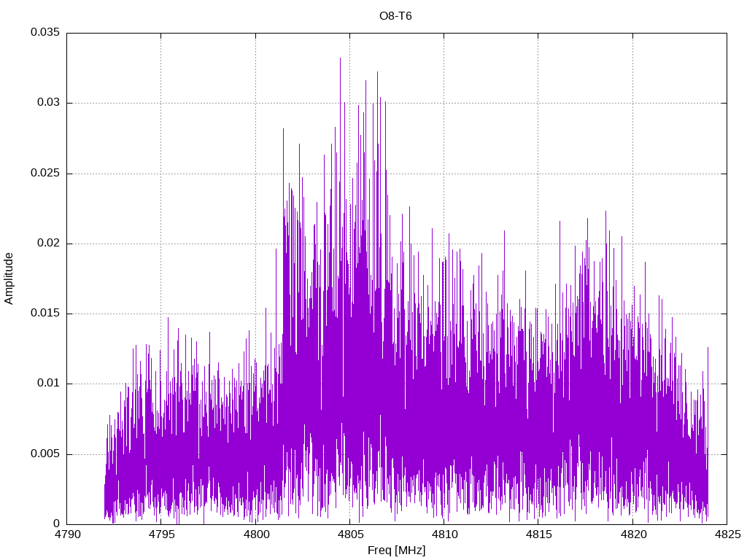Click the 4790 x-axis tick label

(67, 535)
